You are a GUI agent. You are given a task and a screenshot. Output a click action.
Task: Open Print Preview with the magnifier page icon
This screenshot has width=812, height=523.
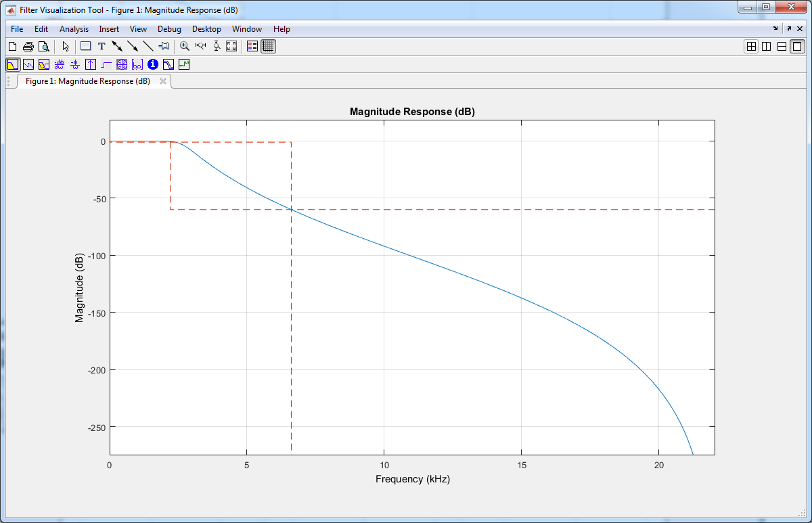(x=44, y=47)
